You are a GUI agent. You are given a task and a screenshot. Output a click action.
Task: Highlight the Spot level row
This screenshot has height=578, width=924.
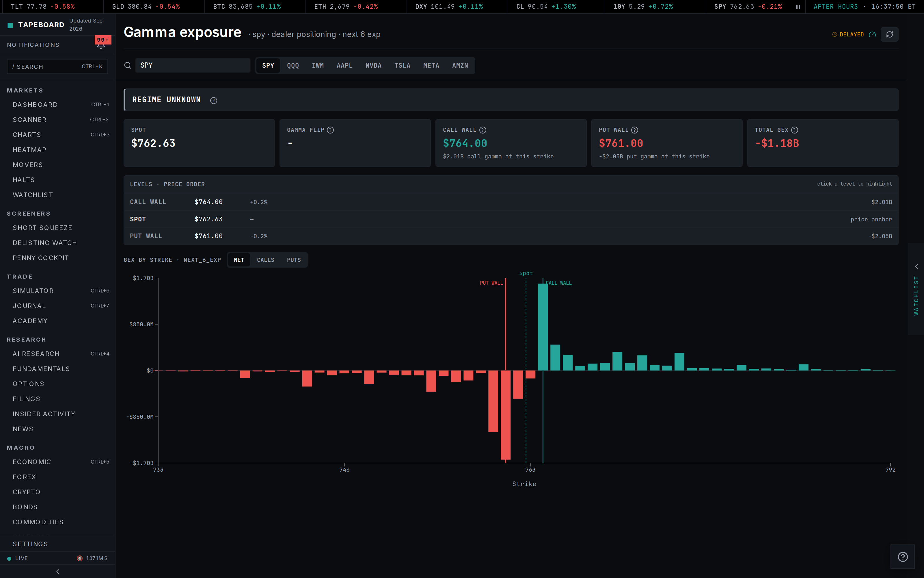pyautogui.click(x=511, y=219)
